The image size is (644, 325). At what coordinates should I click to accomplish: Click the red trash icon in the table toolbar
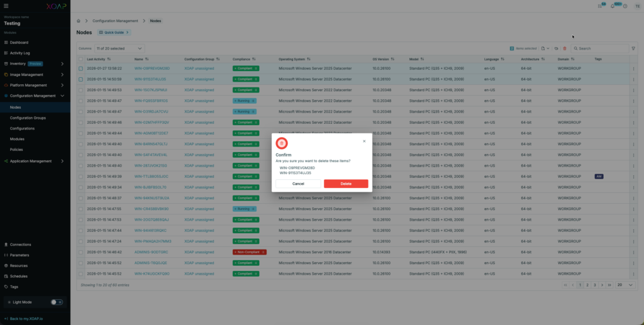[564, 48]
